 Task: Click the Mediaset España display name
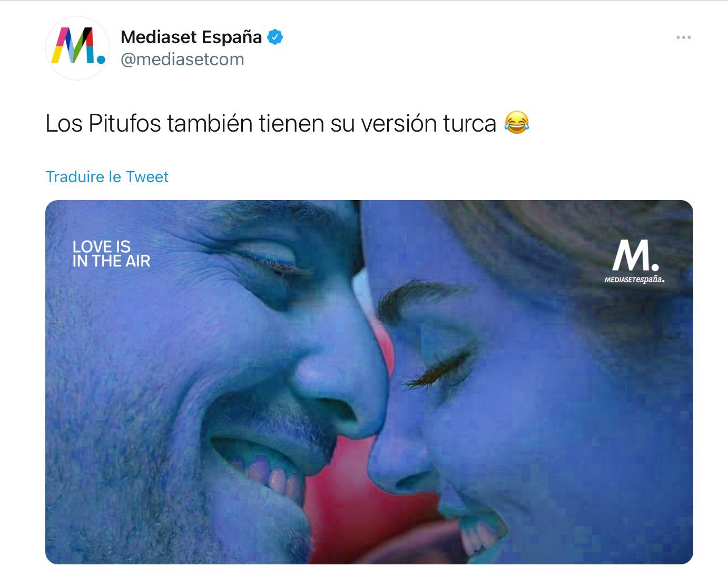(x=191, y=37)
